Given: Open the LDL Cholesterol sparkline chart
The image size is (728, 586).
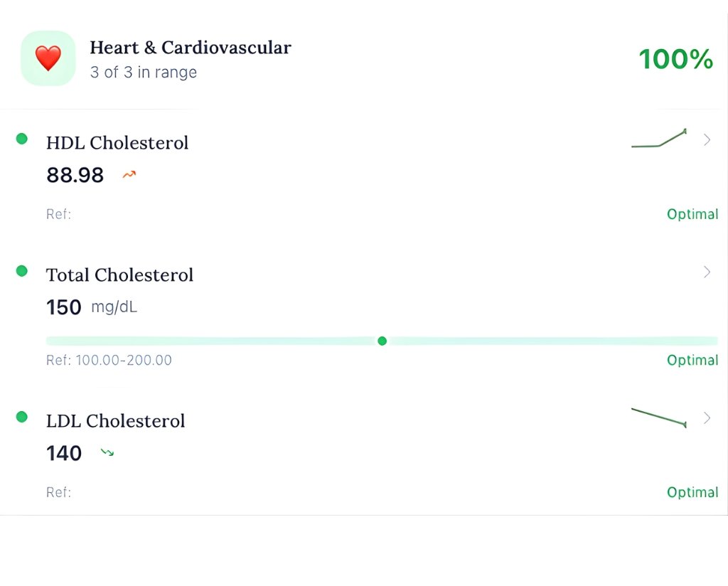Looking at the screenshot, I should pyautogui.click(x=659, y=417).
